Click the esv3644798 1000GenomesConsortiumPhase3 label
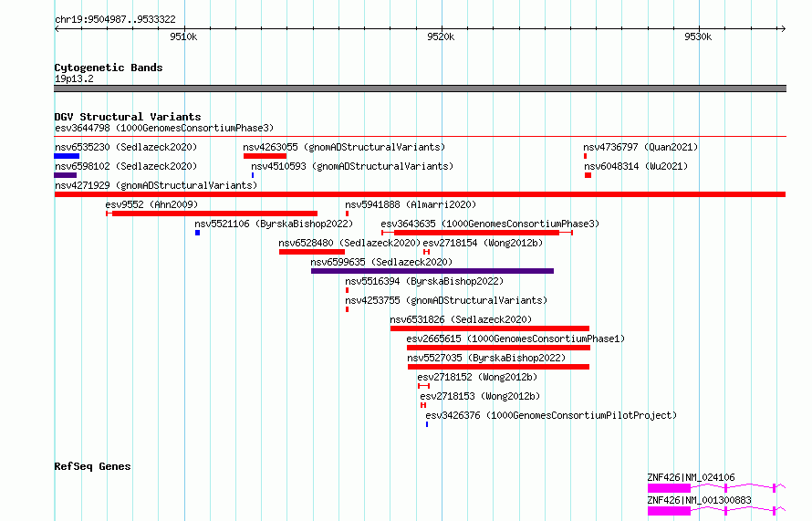This screenshot has width=812, height=521. pyautogui.click(x=164, y=128)
